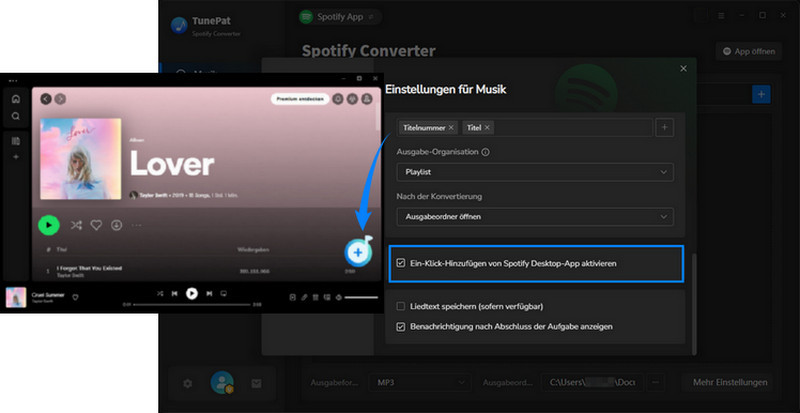Skip to next track in Spotify
The image size is (800, 413).
[x=209, y=294]
